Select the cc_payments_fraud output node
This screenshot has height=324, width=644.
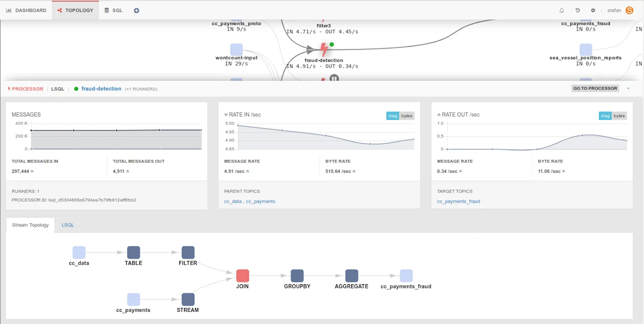406,276
